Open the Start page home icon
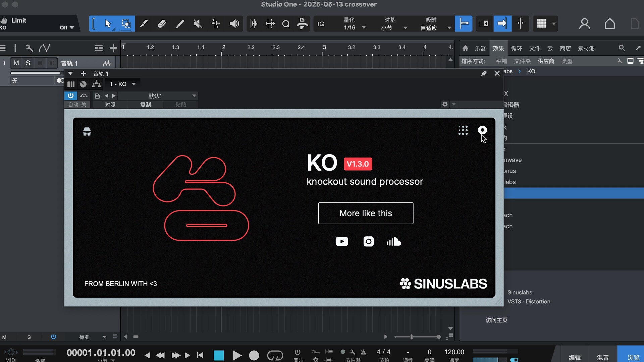The image size is (644, 362). click(x=609, y=24)
